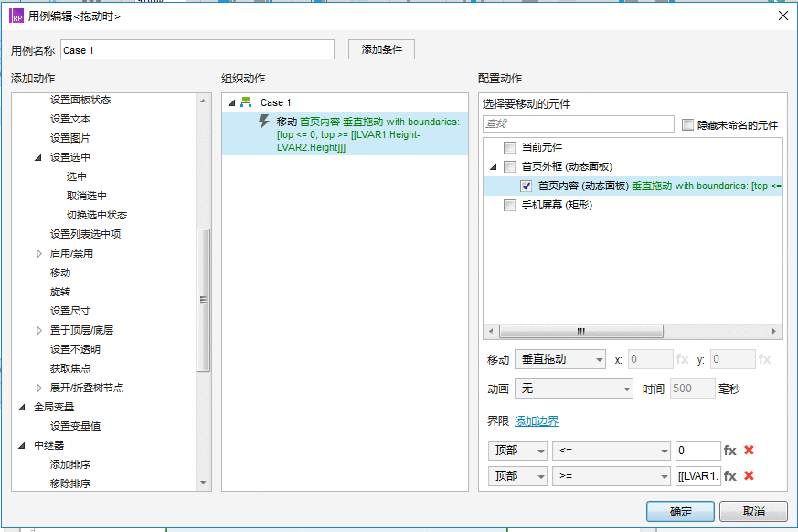
Task: Click the 用例名称 Case 1 input field
Action: click(197, 50)
